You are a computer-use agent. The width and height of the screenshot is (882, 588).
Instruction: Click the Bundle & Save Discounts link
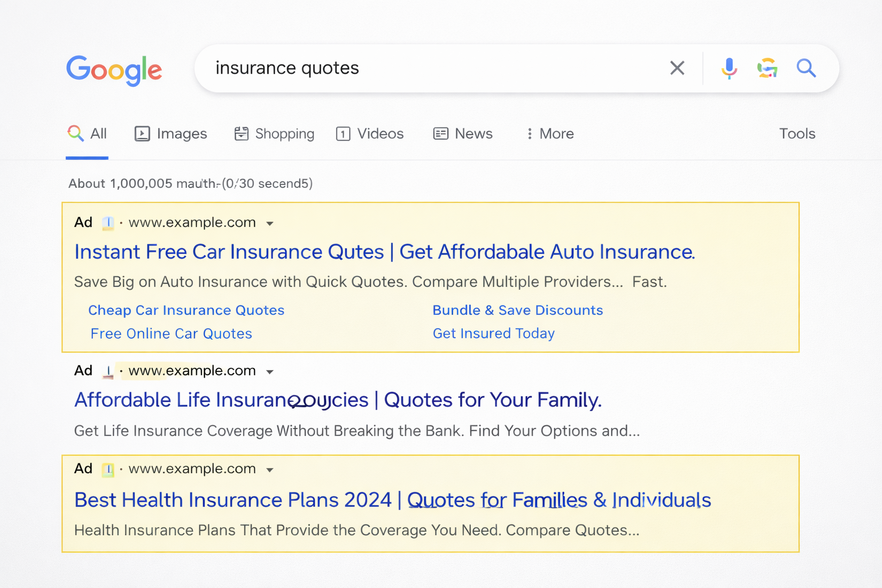[x=517, y=310]
